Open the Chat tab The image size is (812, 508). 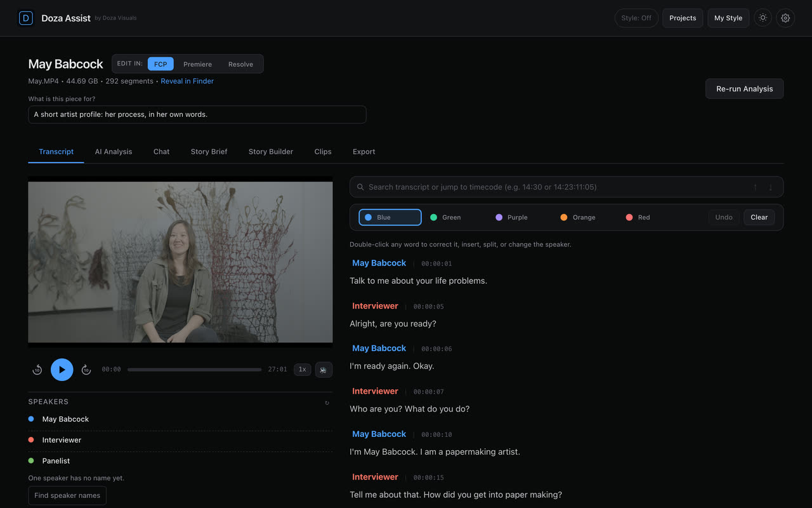pos(162,152)
